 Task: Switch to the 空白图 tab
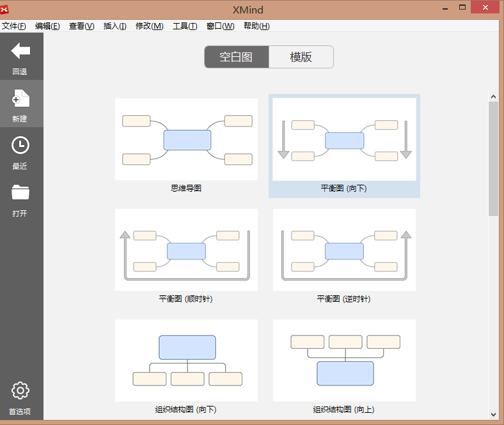tap(236, 57)
